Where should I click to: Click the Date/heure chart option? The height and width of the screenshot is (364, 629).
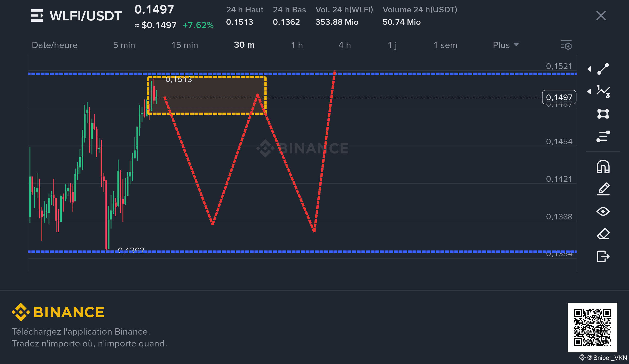point(54,45)
